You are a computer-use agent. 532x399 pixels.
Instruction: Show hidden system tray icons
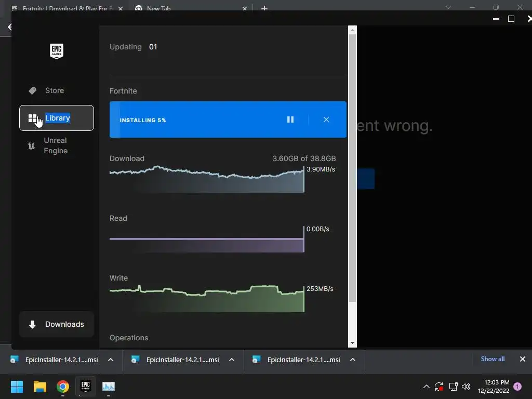(x=427, y=387)
